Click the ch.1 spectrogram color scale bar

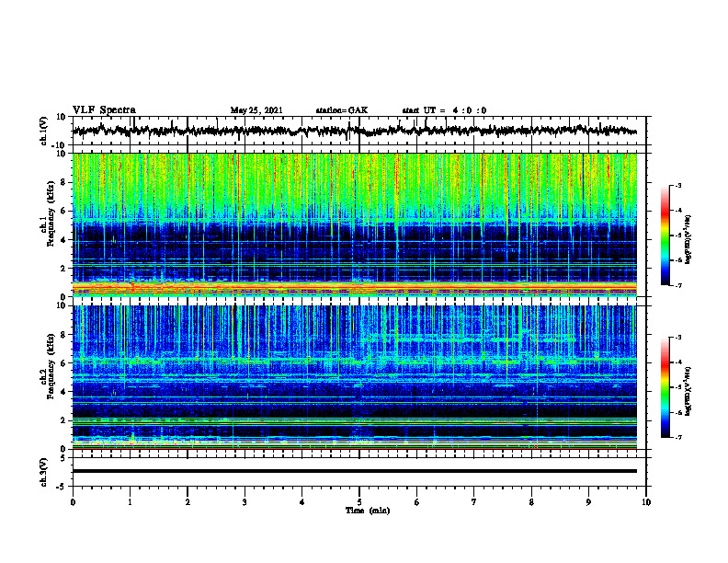[665, 236]
